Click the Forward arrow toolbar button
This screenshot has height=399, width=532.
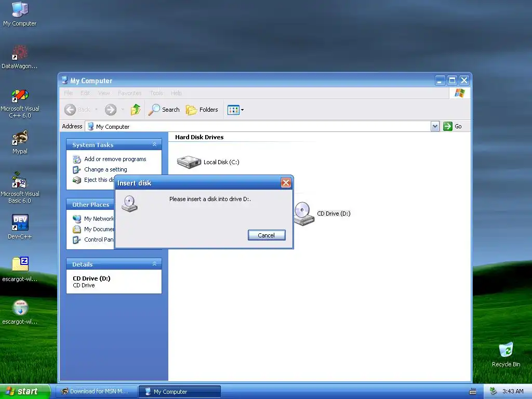coord(111,110)
